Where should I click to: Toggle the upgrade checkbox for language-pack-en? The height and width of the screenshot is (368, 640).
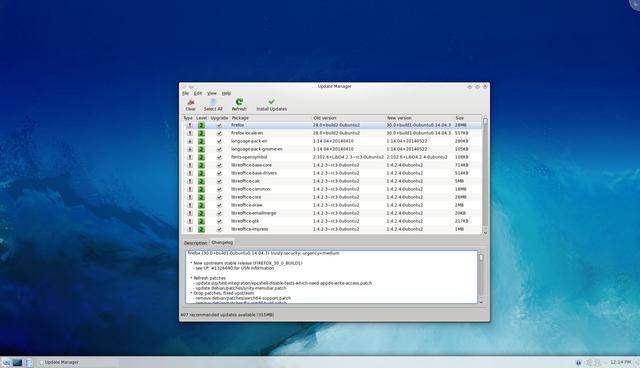click(x=219, y=141)
